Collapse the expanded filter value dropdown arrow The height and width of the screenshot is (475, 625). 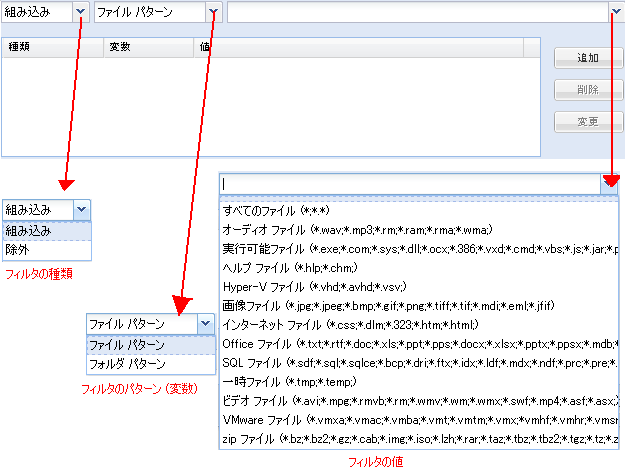click(x=609, y=184)
